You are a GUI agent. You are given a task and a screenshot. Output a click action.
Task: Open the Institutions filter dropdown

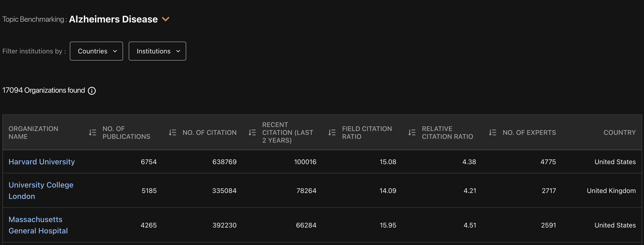[157, 51]
